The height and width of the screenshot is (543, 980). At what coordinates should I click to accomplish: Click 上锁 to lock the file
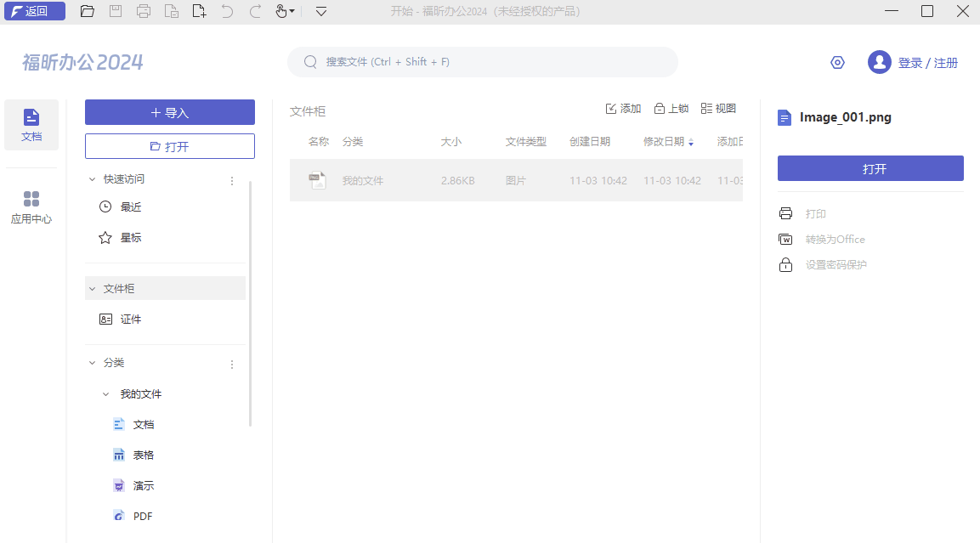coord(671,108)
